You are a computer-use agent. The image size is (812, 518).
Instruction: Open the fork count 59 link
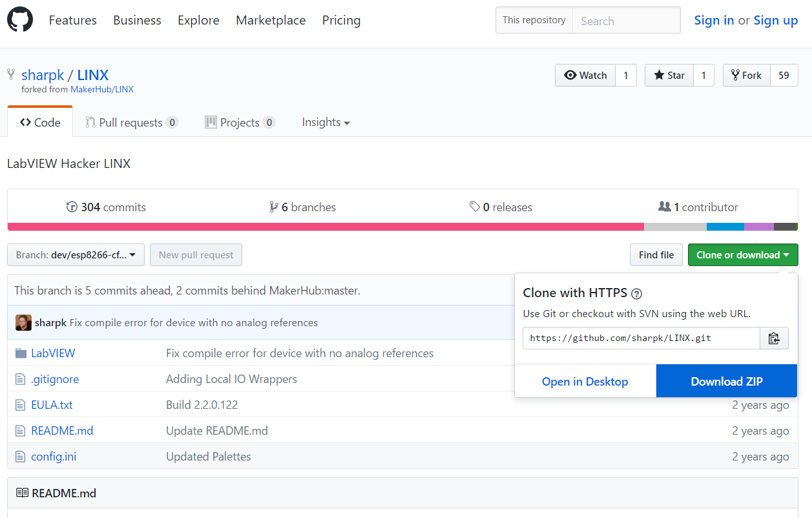pos(784,75)
